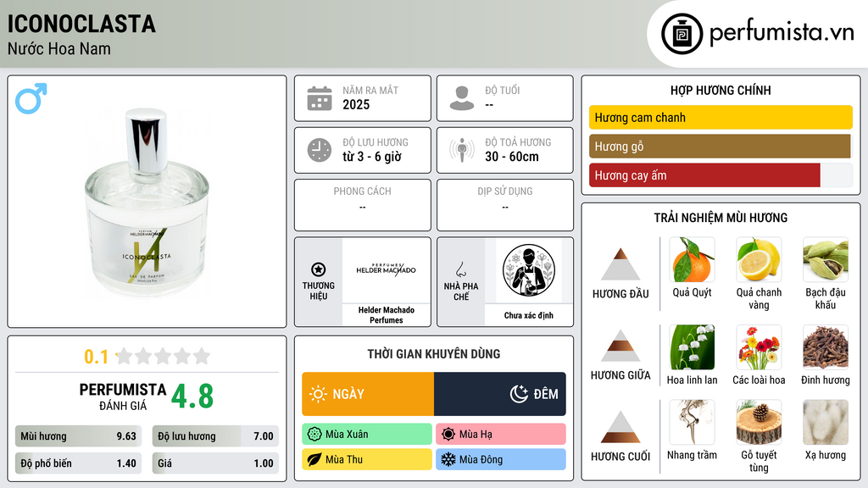Click the snowflake icon for Mùa Đông

pyautogui.click(x=448, y=459)
